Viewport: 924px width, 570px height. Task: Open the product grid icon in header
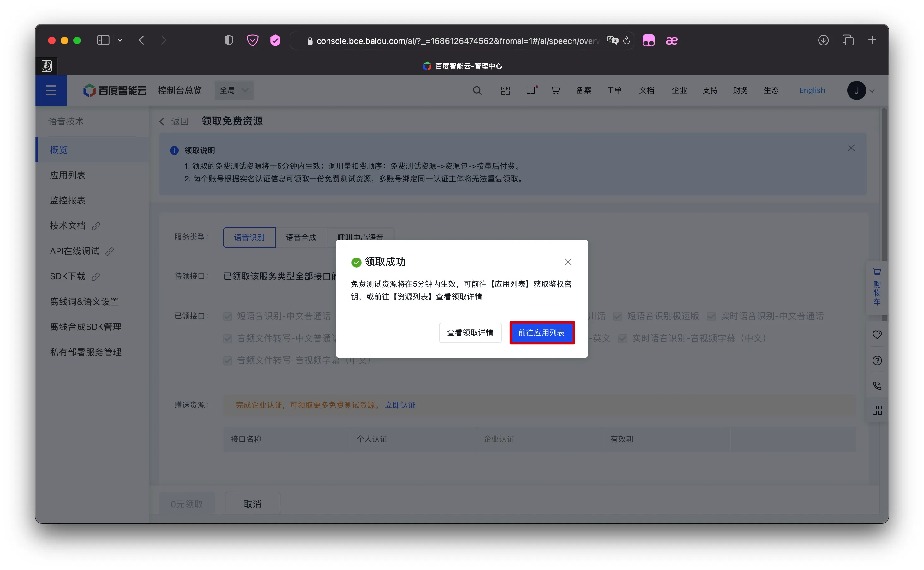click(505, 90)
